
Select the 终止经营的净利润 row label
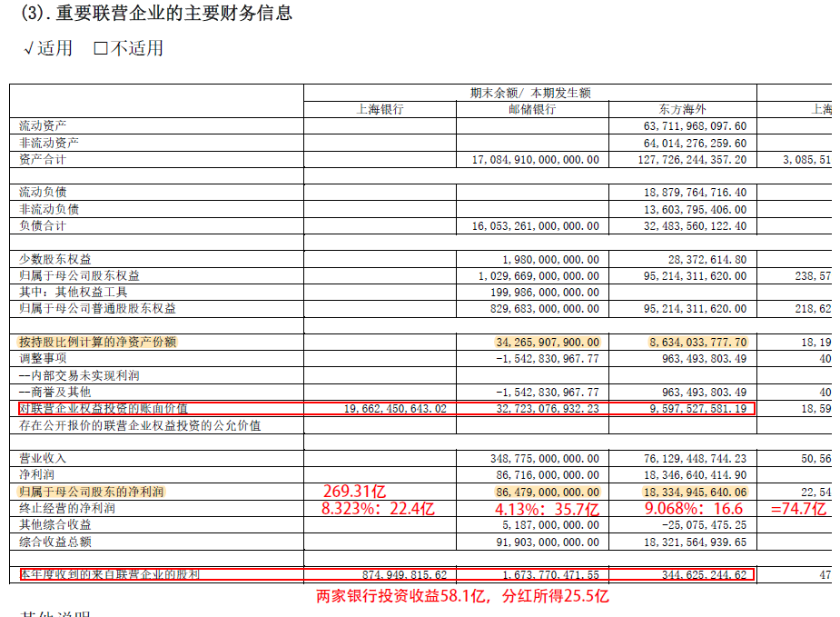(67, 508)
